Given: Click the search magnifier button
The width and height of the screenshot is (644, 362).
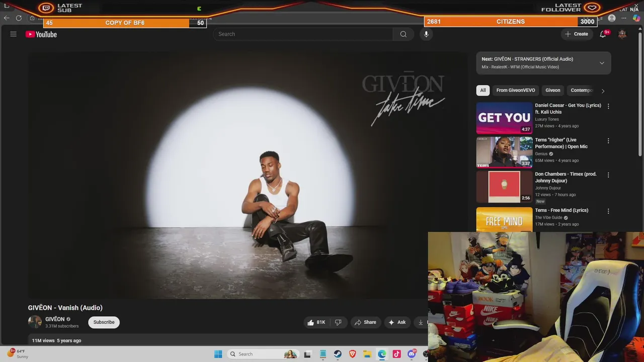Looking at the screenshot, I should (403, 34).
